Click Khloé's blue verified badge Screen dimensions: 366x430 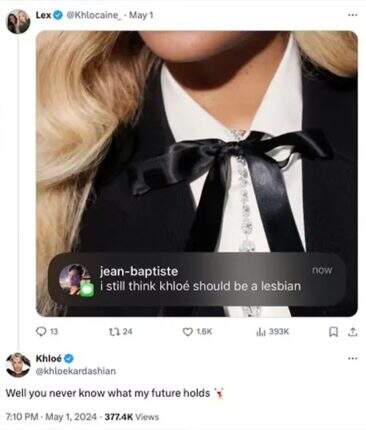pos(69,358)
